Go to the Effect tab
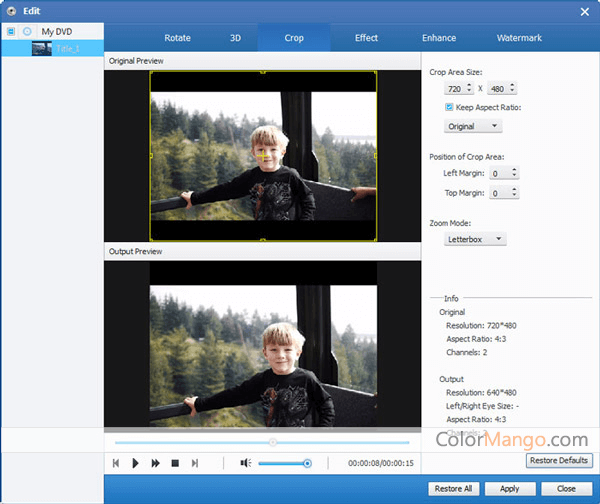This screenshot has height=504, width=600. [x=366, y=38]
